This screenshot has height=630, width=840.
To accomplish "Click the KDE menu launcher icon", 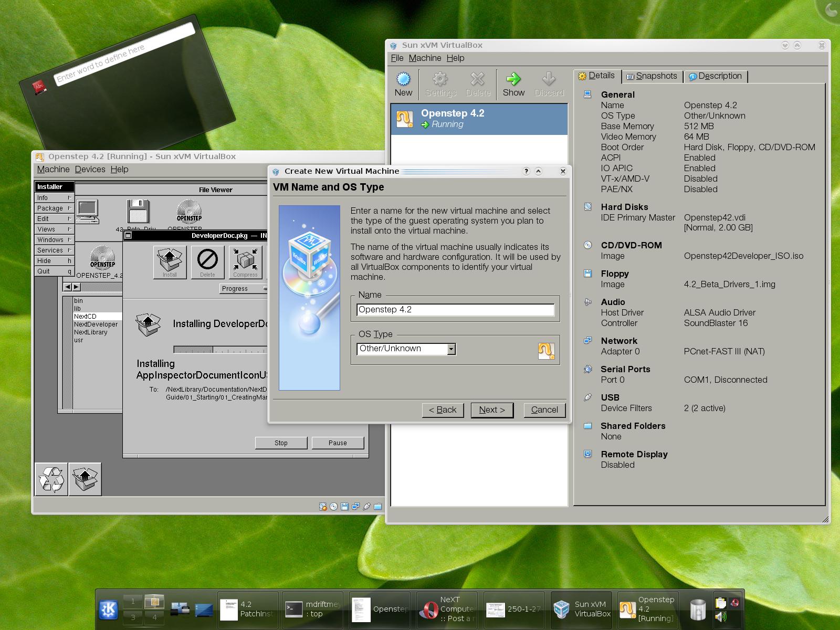I will point(108,609).
